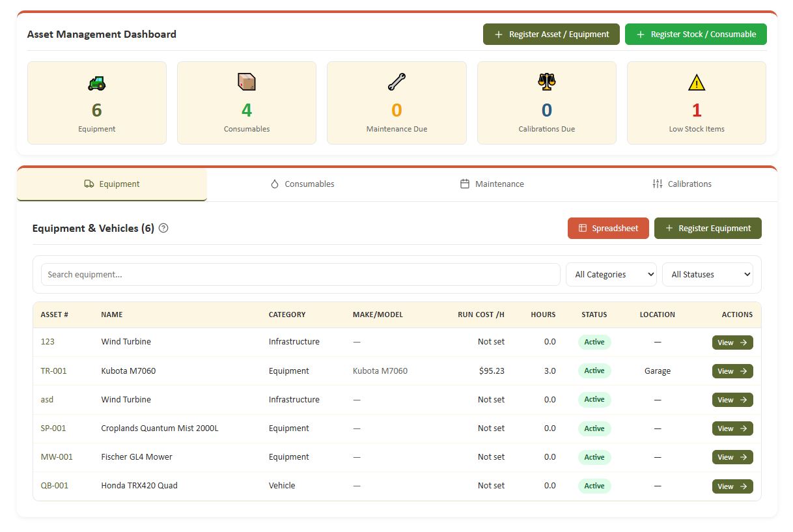Click the Consumables count 4
The height and width of the screenshot is (532, 793).
pos(247,110)
